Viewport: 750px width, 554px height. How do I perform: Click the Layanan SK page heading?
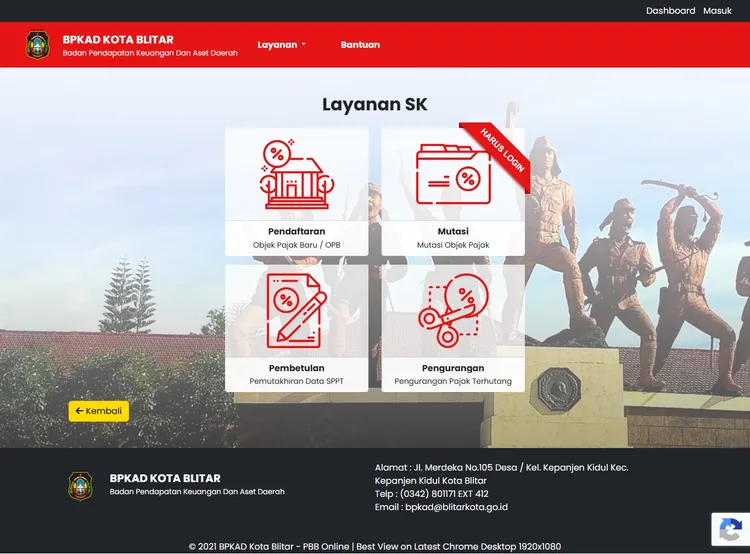(375, 104)
